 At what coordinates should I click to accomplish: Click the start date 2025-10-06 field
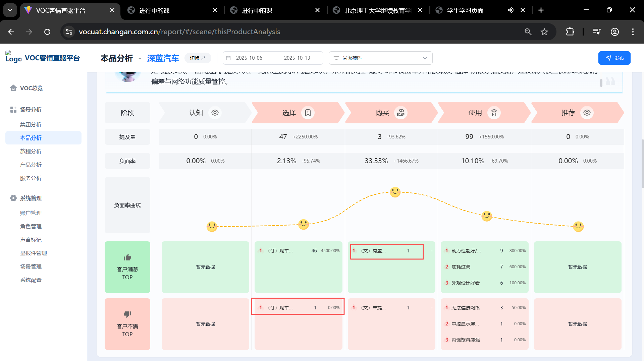tap(249, 58)
